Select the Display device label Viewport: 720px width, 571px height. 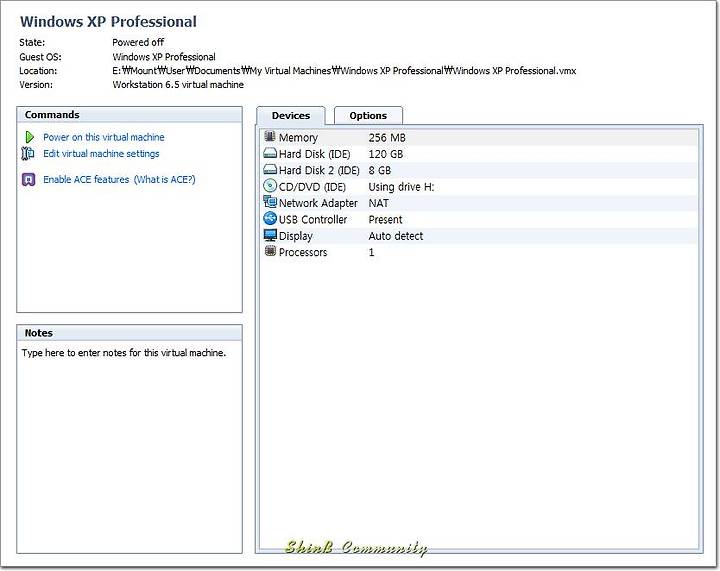click(x=296, y=236)
